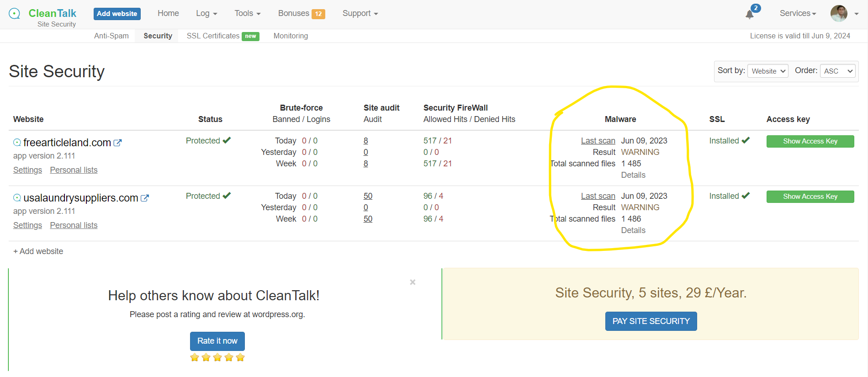This screenshot has width=868, height=377.
Task: Close the 'Help others know' banner
Action: [413, 282]
